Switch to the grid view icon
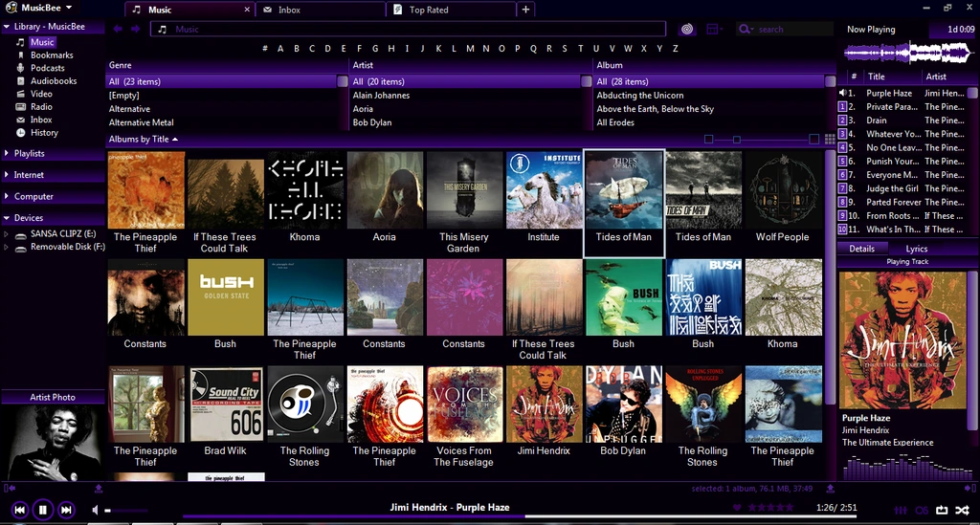Viewport: 980px width, 525px height. point(830,140)
